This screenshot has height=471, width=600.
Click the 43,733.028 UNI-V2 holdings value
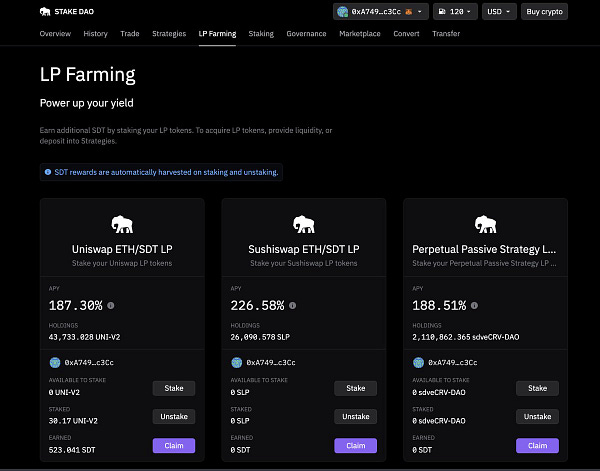[x=84, y=337]
